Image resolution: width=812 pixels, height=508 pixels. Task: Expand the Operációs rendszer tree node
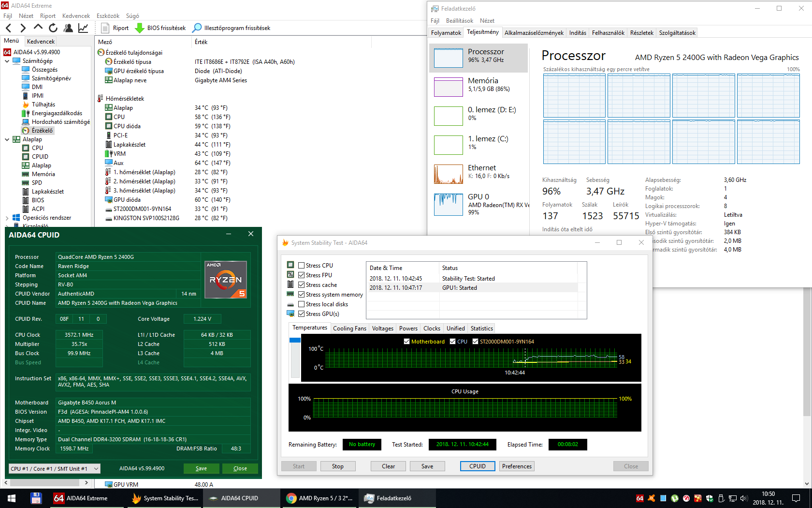pyautogui.click(x=7, y=218)
